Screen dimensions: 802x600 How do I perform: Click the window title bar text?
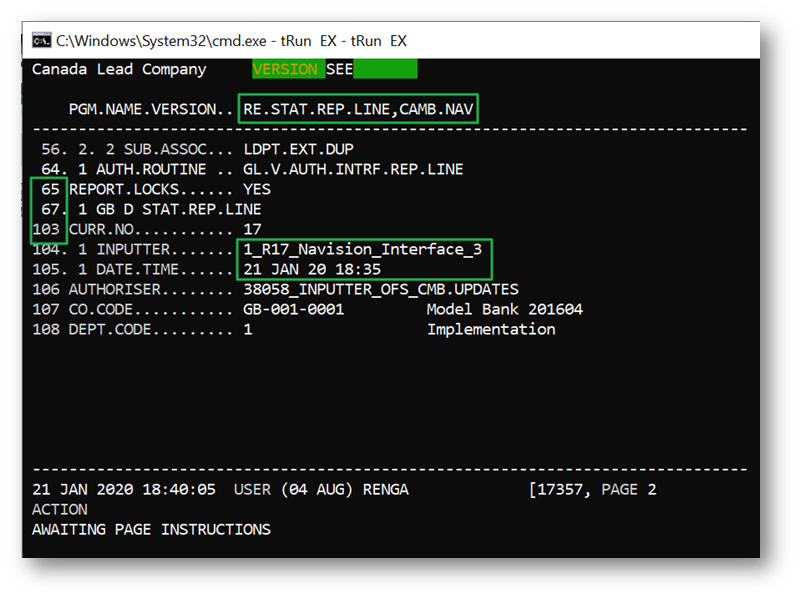coord(231,41)
